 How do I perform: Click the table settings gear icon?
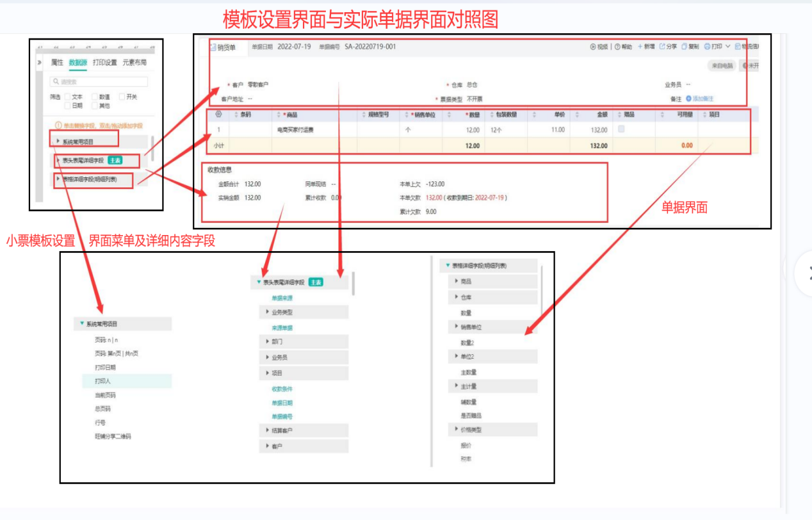click(x=218, y=115)
